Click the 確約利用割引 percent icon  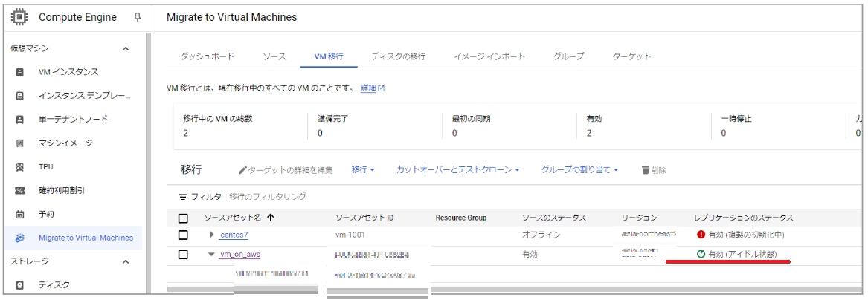pyautogui.click(x=20, y=191)
